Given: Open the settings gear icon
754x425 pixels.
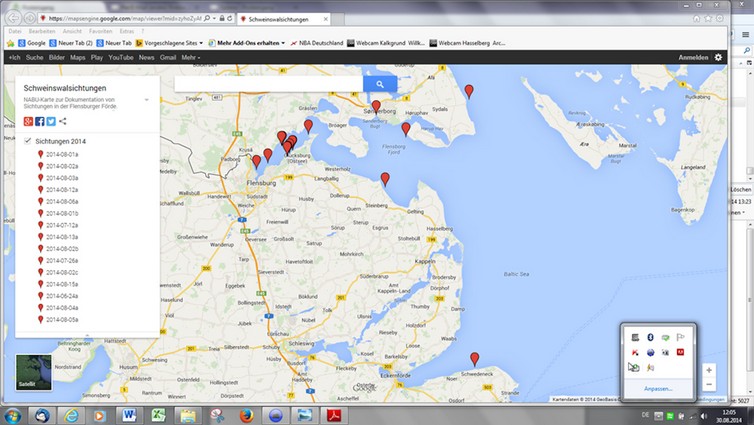Looking at the screenshot, I should coord(718,58).
